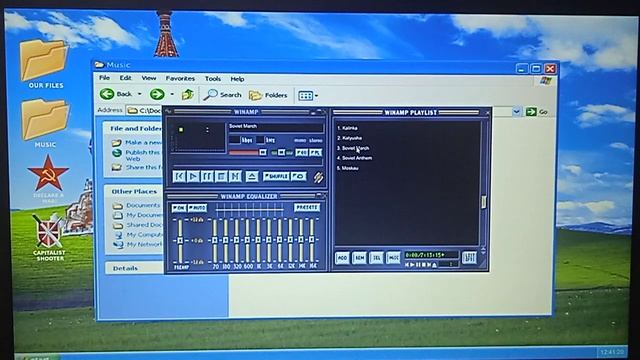
Task: Click the playlist MISC button
Action: click(x=393, y=258)
